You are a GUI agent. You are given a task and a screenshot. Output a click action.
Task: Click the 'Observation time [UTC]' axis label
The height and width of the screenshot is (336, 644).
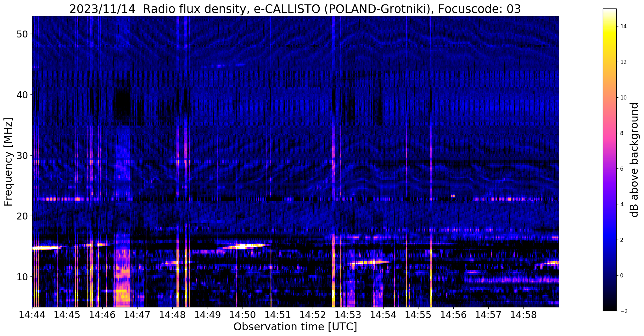coord(295,327)
